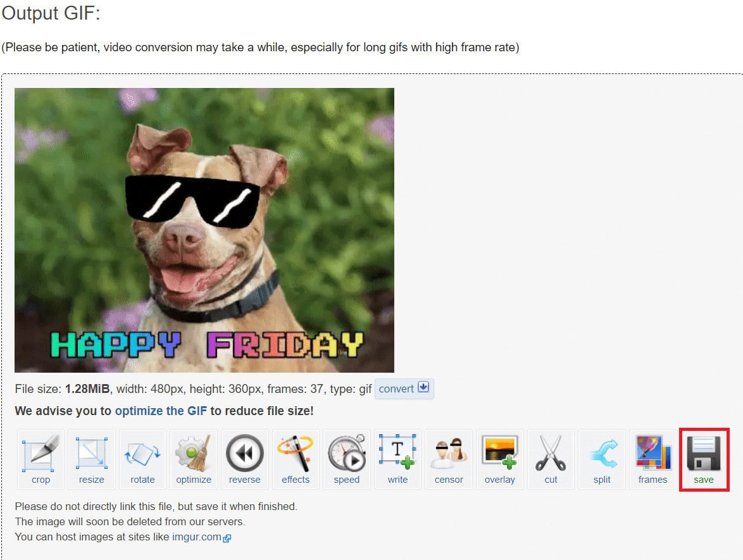Click the external link icon after imgur.com
The width and height of the screenshot is (743, 560).
click(x=227, y=538)
